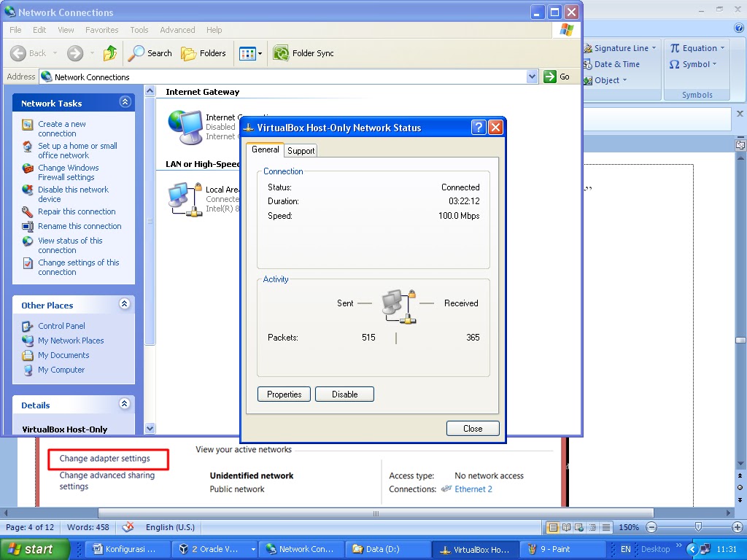
Task: Click the Create a new connection icon
Action: (28, 125)
